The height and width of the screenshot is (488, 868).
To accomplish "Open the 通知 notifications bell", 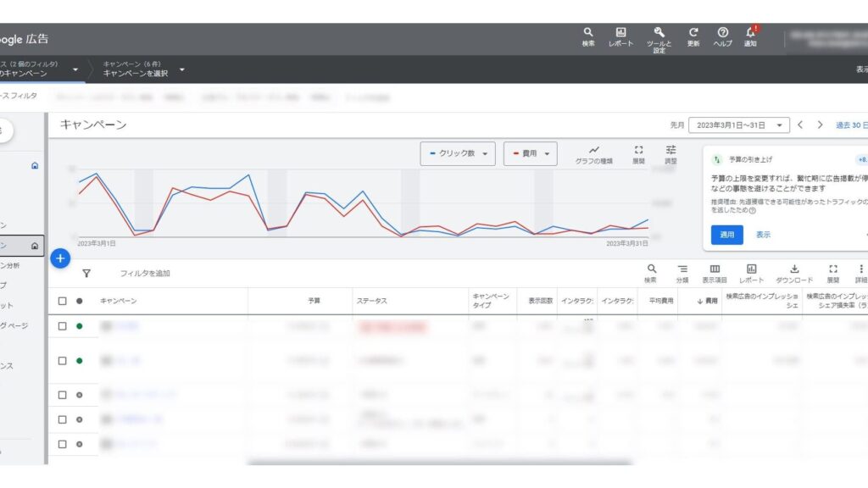I will click(750, 32).
